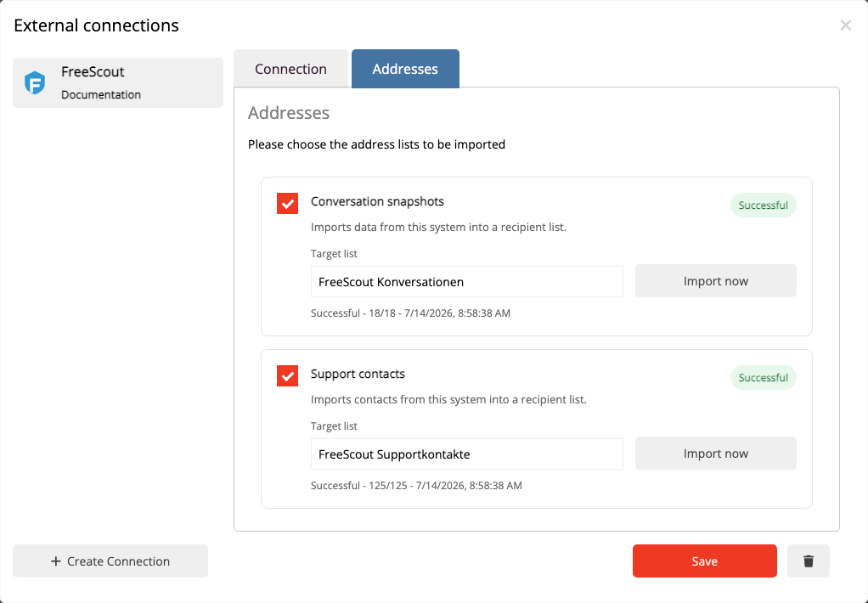The height and width of the screenshot is (603, 868).
Task: Uncheck the Conversation snapshots checkbox
Action: 287,203
